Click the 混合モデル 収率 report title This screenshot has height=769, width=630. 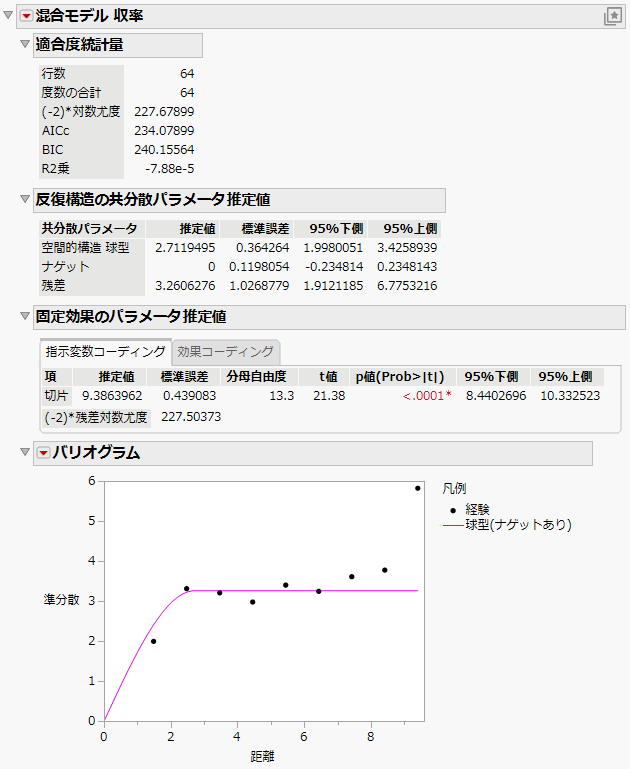click(x=89, y=16)
